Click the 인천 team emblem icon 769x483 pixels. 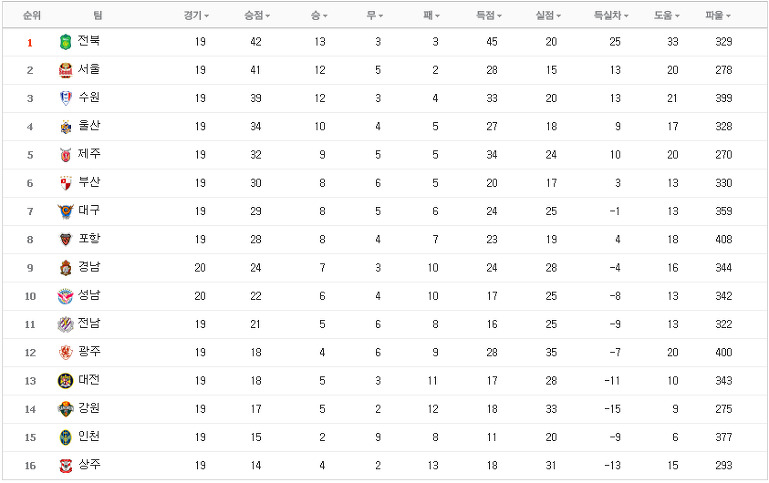(65, 437)
